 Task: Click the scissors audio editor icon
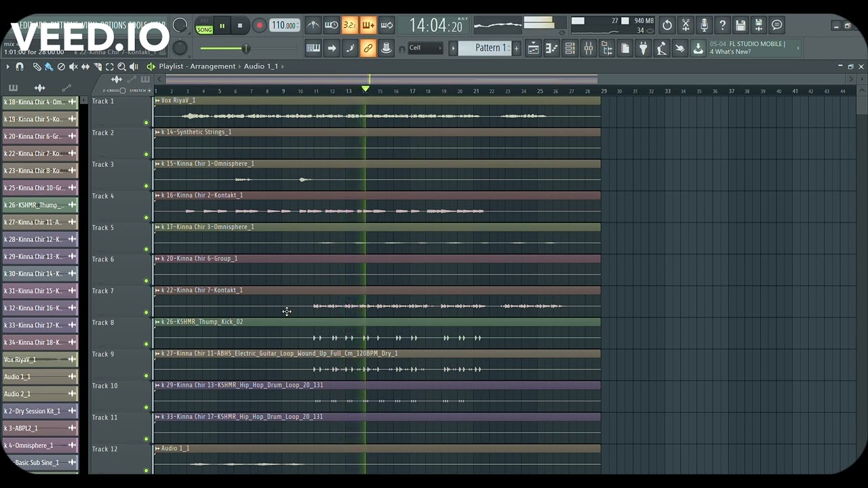pos(686,26)
